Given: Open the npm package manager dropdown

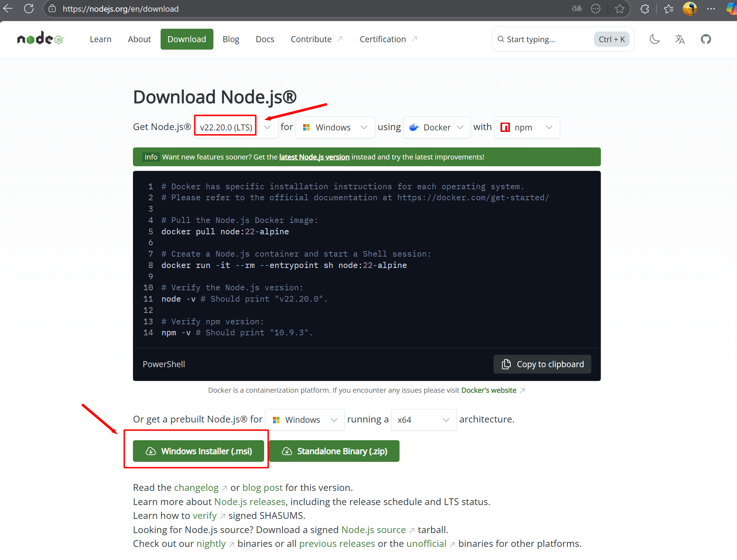Looking at the screenshot, I should tap(527, 127).
